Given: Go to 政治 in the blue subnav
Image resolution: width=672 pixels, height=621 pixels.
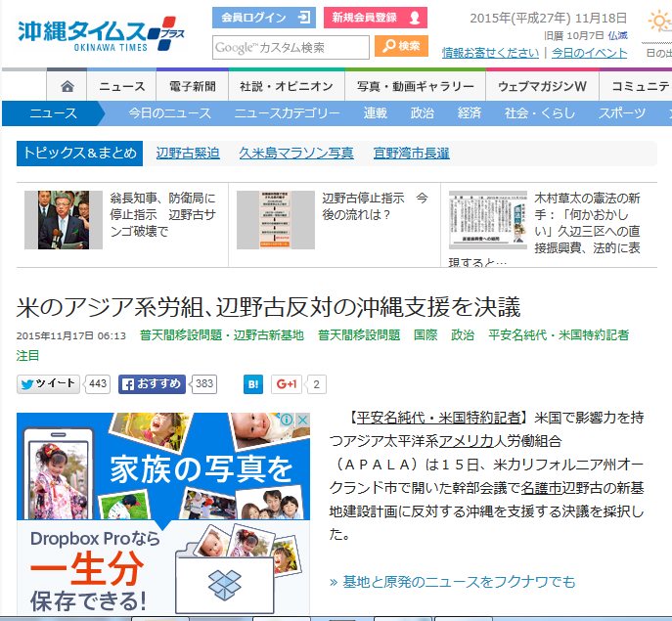Looking at the screenshot, I should click(x=423, y=113).
